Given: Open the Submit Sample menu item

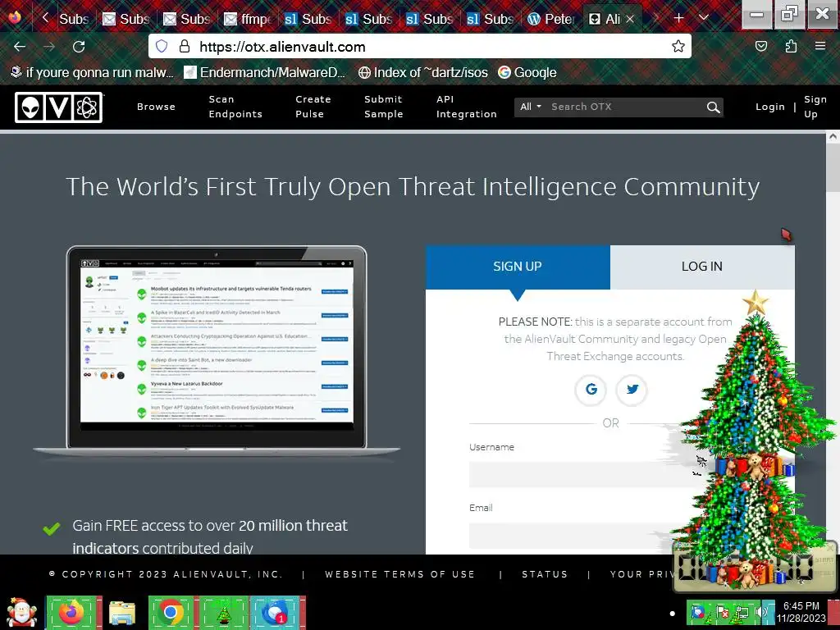Looking at the screenshot, I should click(383, 107).
